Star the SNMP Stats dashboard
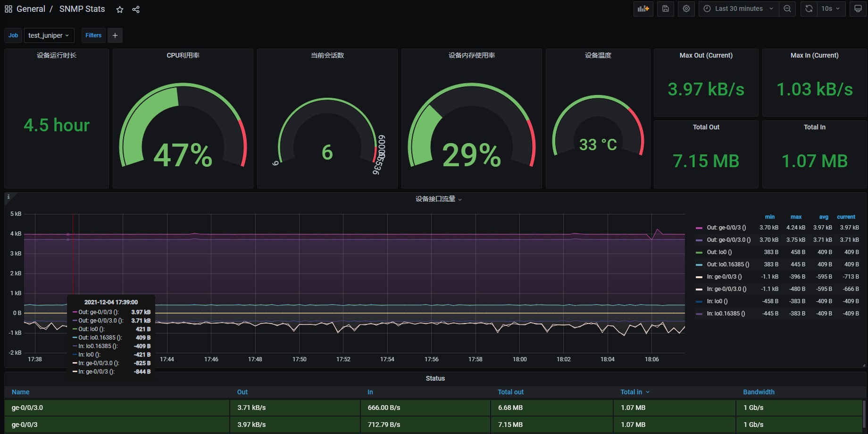This screenshot has height=434, width=868. [x=120, y=9]
